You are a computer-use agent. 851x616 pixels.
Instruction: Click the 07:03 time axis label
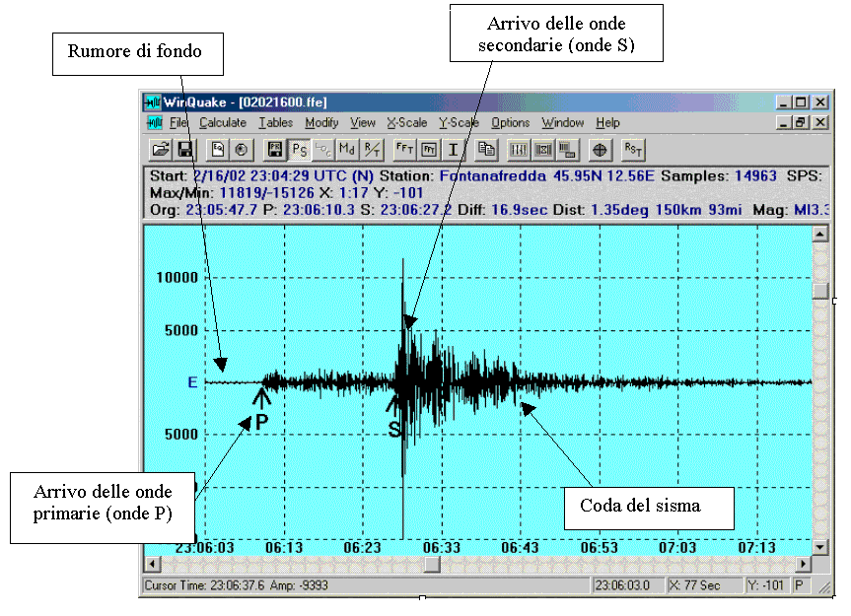coord(677,547)
